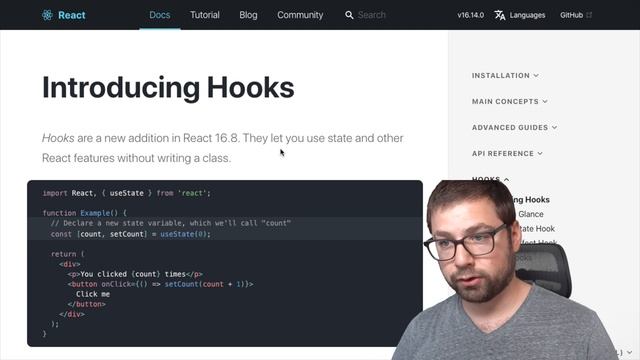Click the Introducing Hooks page heading

168,87
